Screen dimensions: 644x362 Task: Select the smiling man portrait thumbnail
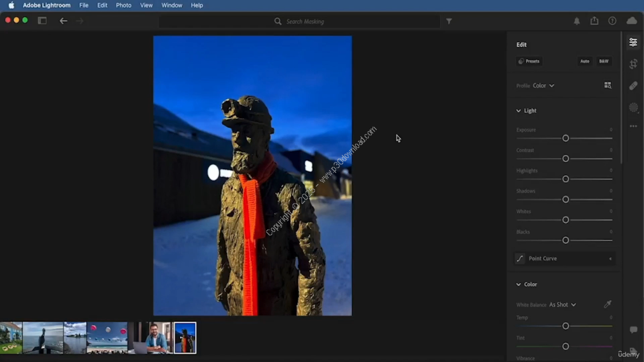(157, 338)
